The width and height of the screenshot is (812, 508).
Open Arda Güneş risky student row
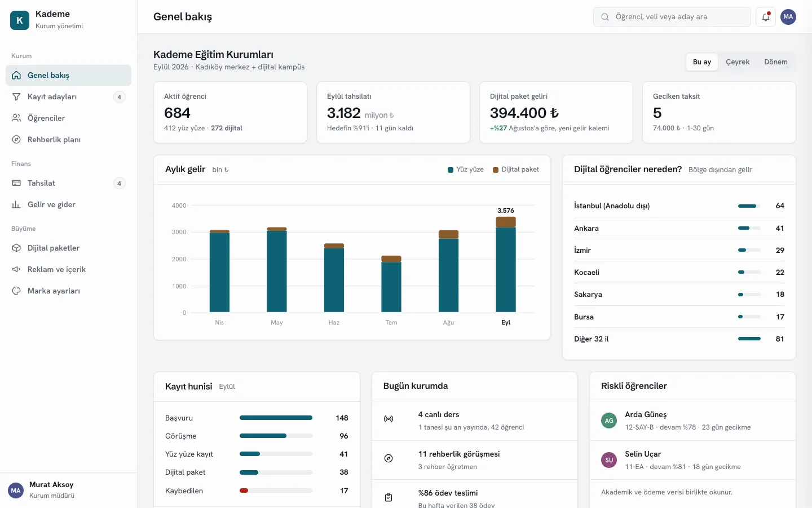click(x=692, y=421)
